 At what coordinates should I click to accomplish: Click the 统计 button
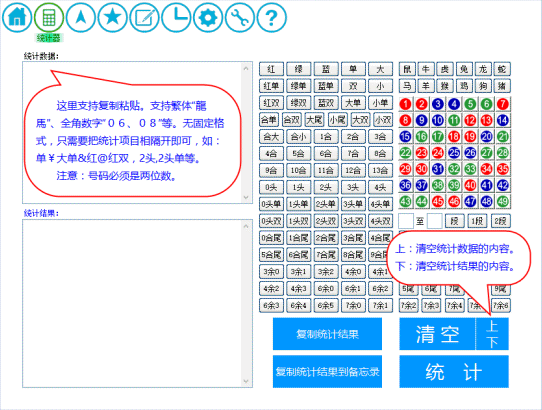[454, 372]
